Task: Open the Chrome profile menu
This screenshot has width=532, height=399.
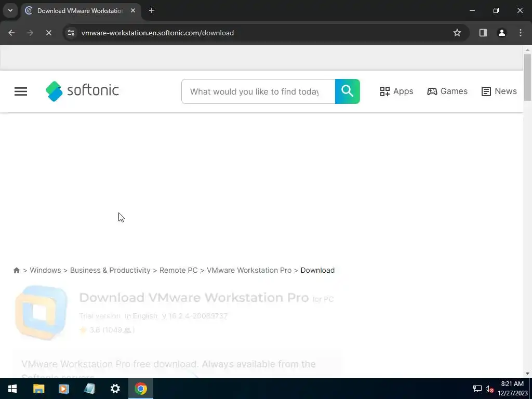Action: [502, 33]
